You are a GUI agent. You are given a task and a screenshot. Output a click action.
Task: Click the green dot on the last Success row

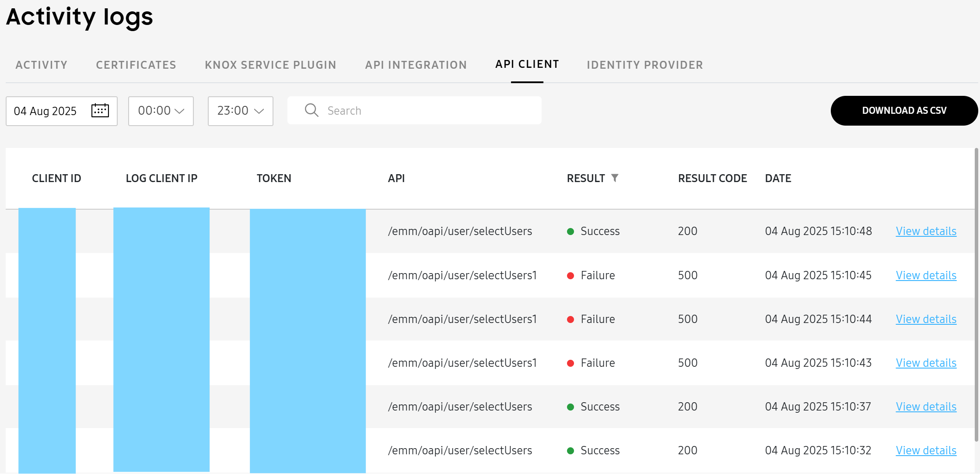click(570, 450)
